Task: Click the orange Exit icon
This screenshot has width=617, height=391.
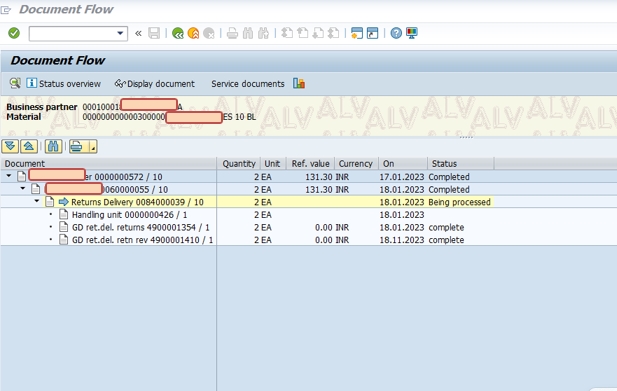Action: 193,33
